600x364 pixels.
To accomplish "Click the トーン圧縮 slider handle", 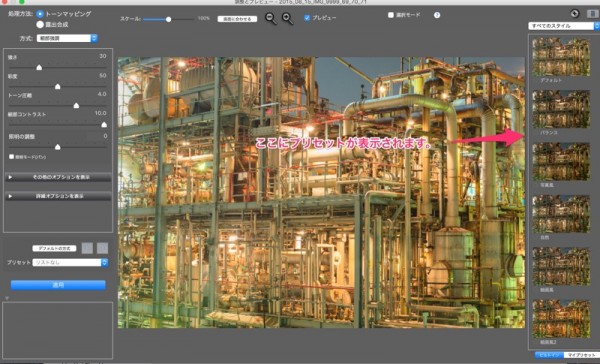I will click(76, 105).
